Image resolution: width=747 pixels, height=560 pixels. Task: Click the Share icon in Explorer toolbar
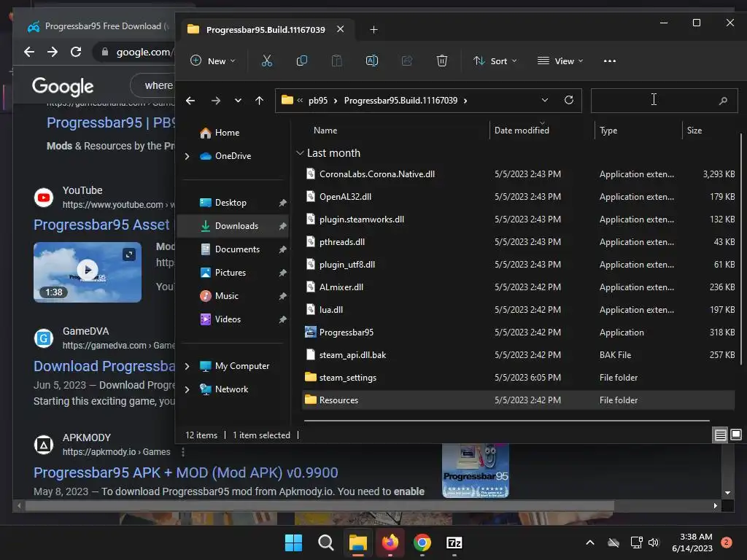click(407, 61)
